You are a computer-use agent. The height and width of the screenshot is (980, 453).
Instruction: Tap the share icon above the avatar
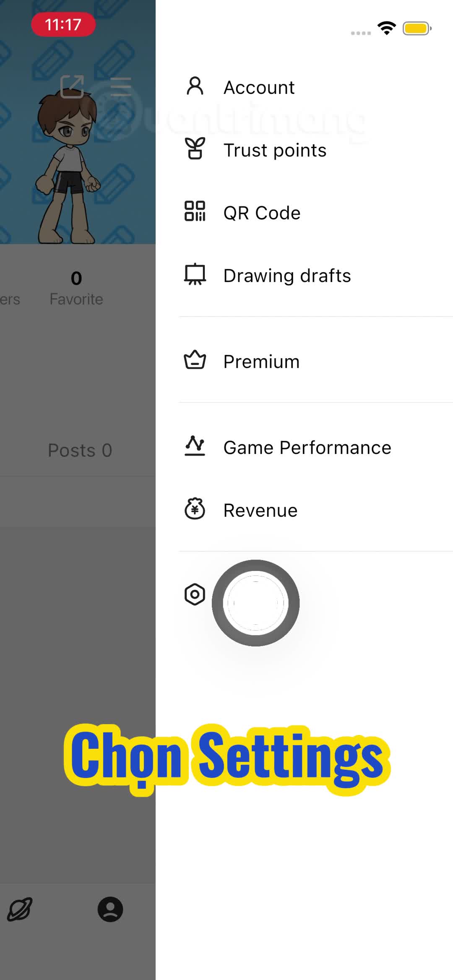click(72, 86)
